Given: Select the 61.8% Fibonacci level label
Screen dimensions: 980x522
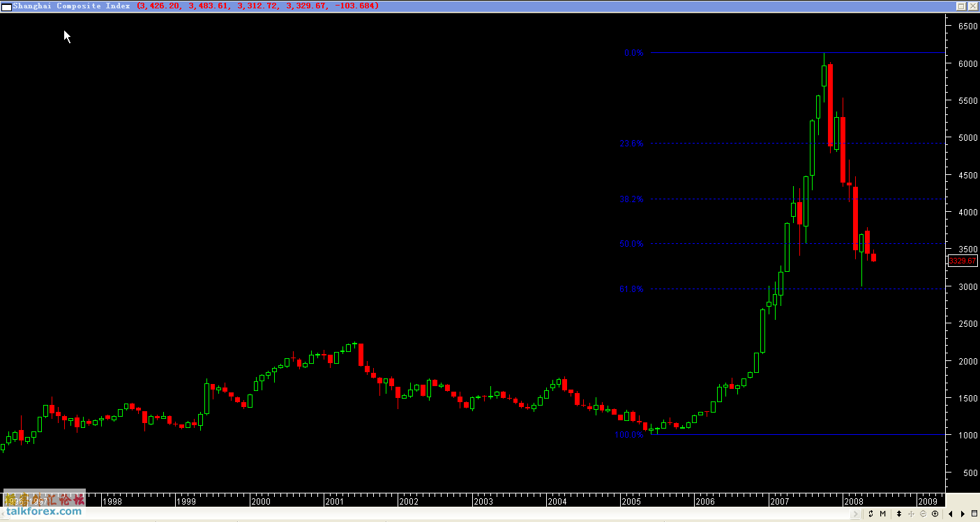Looking at the screenshot, I should tap(631, 289).
